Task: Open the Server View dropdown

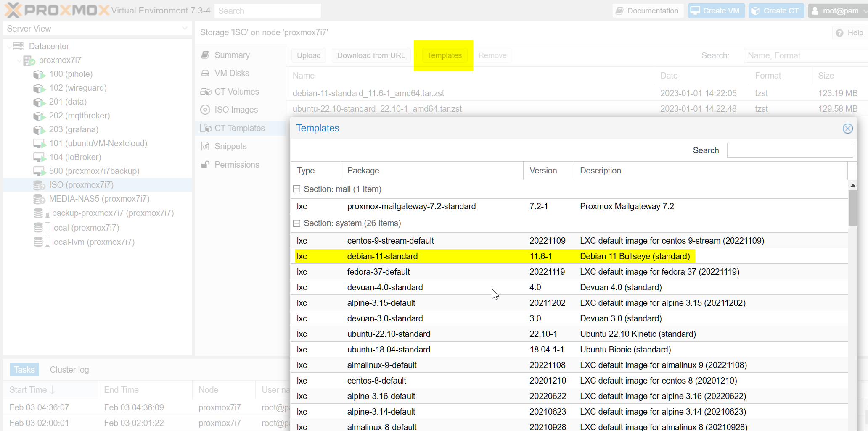Action: pos(185,29)
